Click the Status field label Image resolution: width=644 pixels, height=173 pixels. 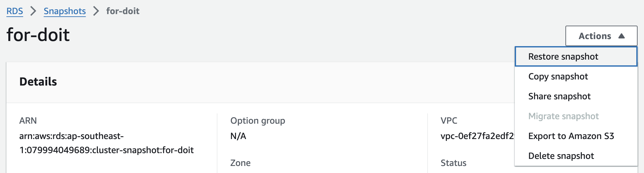pos(453,163)
